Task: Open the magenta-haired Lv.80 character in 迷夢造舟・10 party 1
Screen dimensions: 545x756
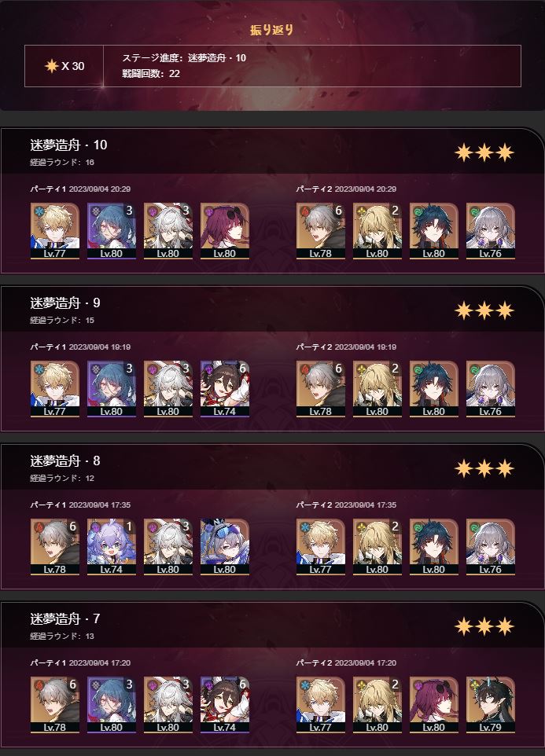Action: click(x=225, y=231)
